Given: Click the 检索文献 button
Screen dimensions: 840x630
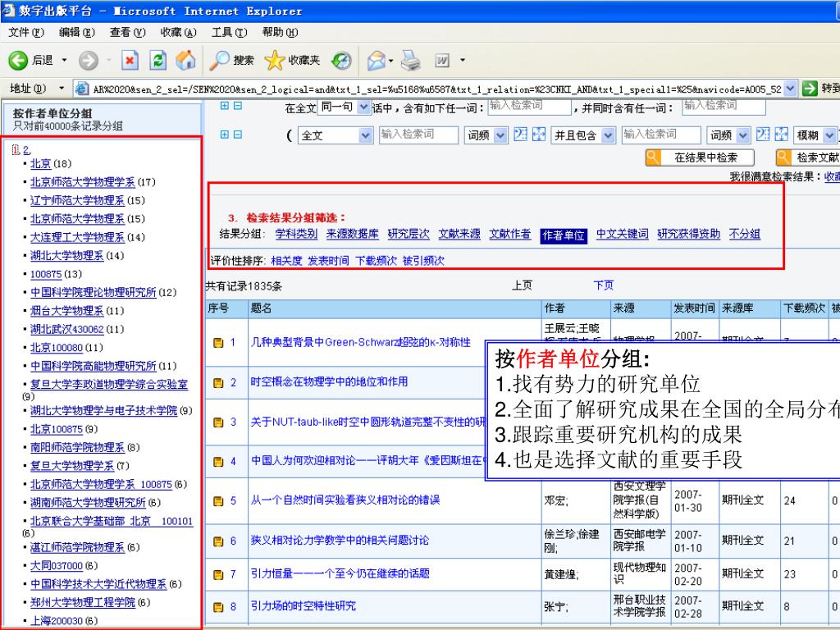Looking at the screenshot, I should (x=808, y=157).
